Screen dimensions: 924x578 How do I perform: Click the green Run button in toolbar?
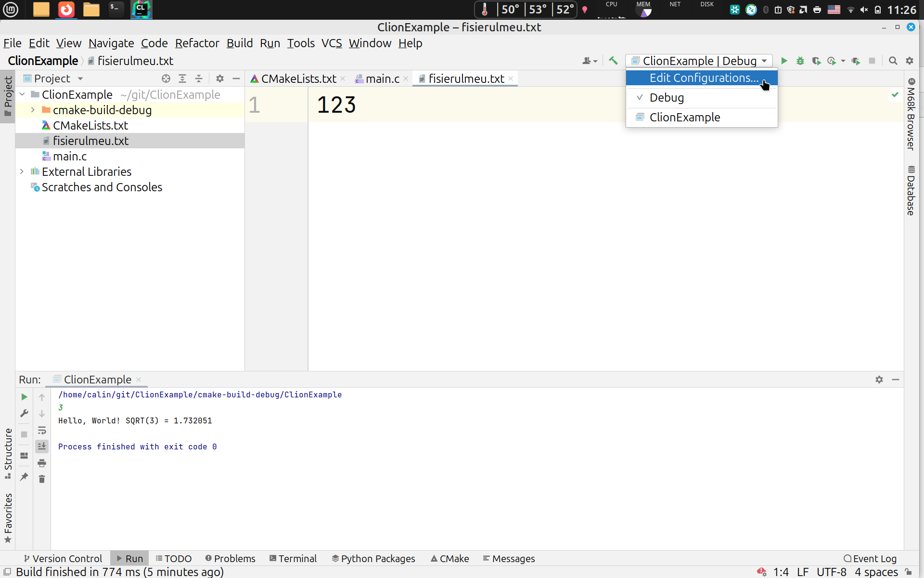tap(784, 61)
